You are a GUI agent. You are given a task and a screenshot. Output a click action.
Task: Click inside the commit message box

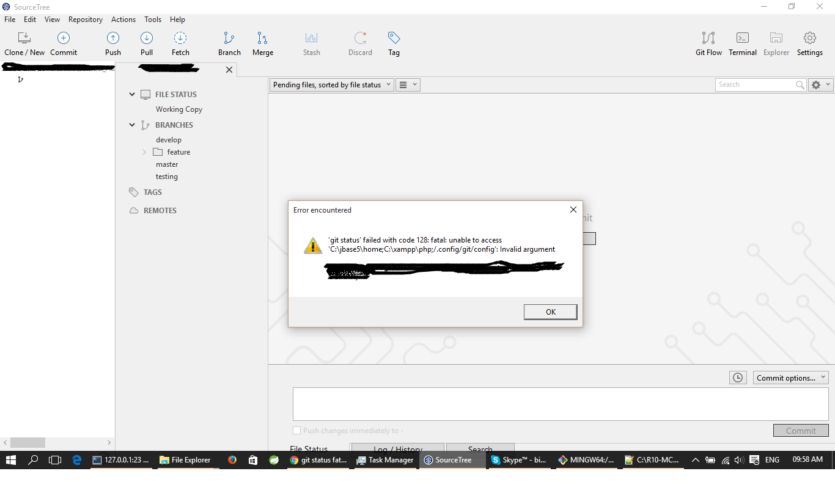point(561,404)
